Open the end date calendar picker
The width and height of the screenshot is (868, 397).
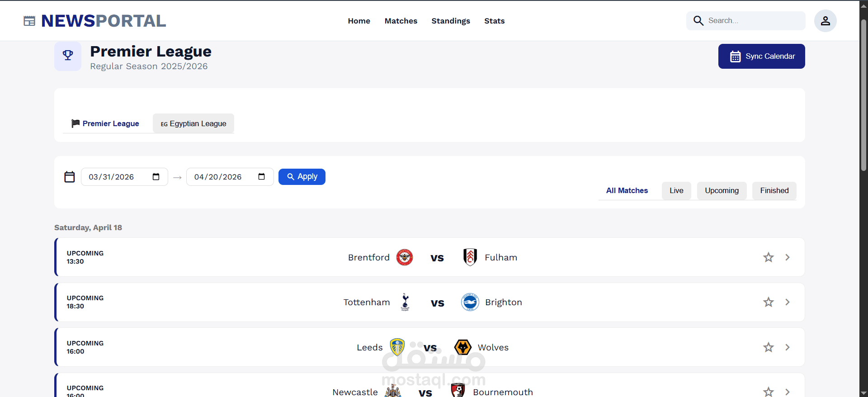(x=261, y=177)
